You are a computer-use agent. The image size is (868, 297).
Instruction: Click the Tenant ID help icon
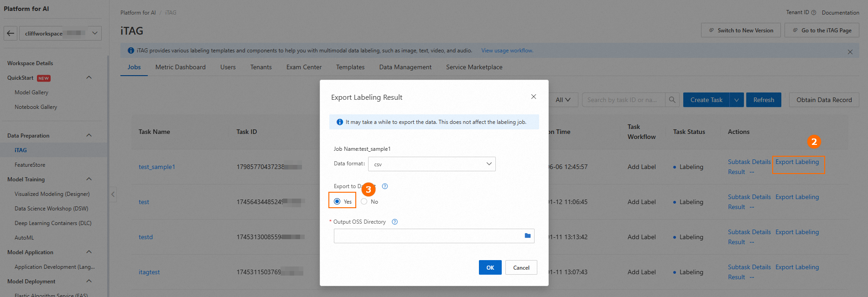[814, 13]
